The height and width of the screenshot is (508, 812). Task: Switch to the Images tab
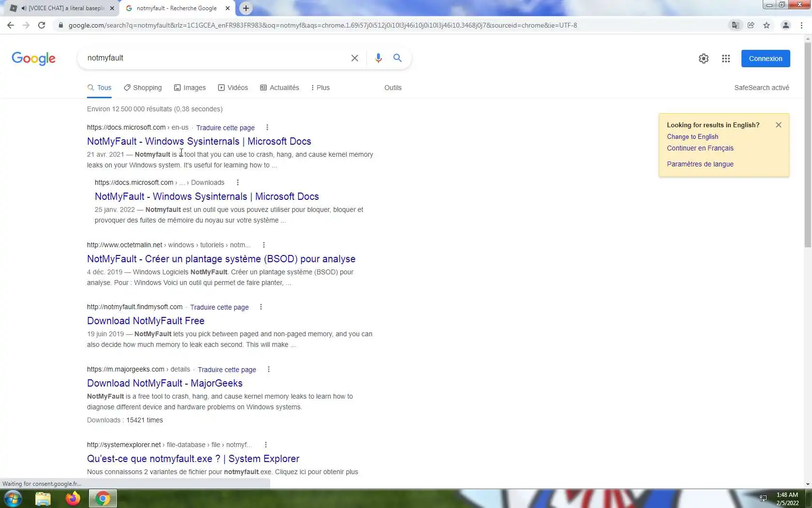(x=190, y=88)
